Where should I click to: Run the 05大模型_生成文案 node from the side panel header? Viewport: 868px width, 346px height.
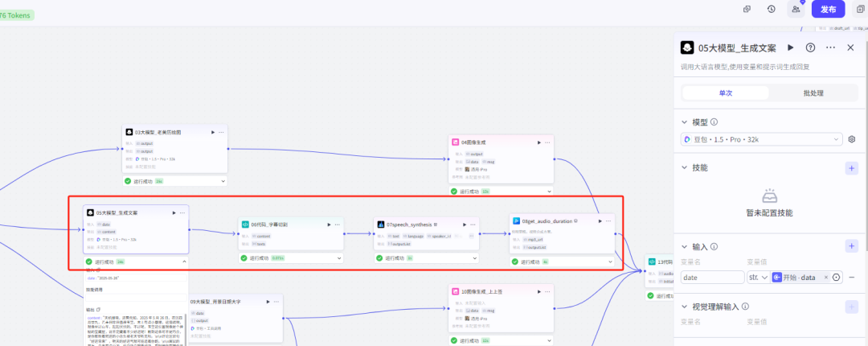791,48
